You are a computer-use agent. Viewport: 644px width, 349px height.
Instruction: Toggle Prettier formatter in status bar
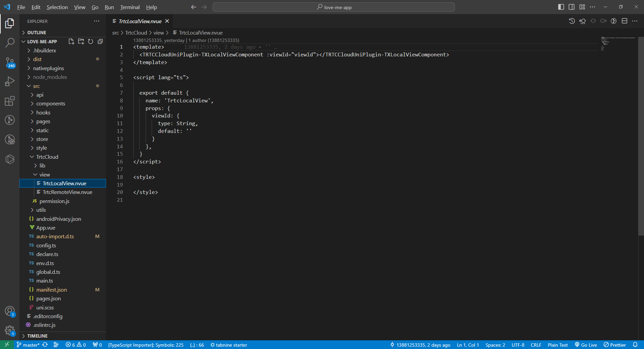coord(615,345)
